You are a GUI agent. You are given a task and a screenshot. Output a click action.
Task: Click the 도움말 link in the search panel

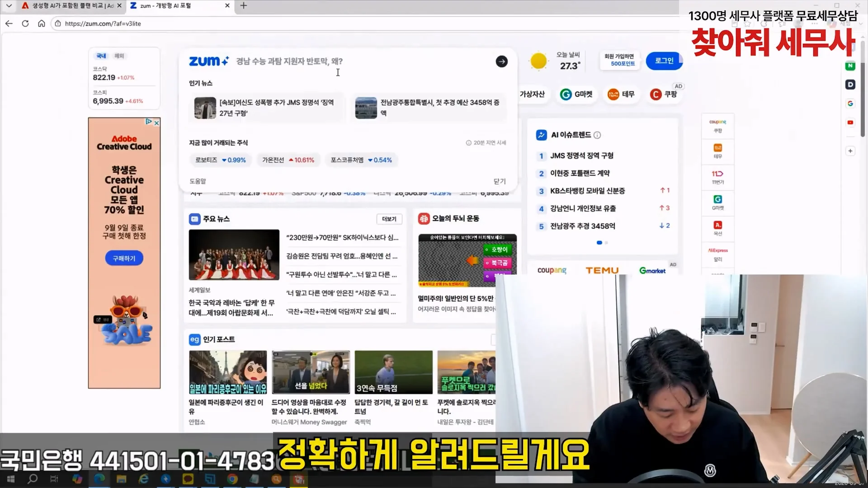click(x=198, y=181)
